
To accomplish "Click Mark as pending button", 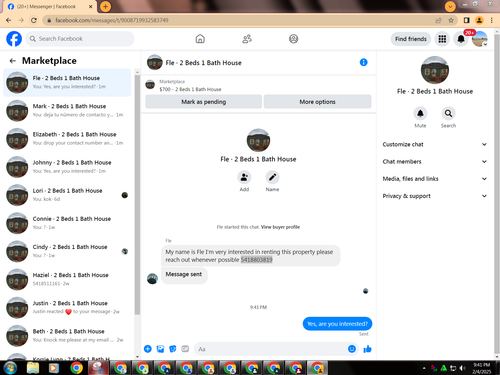I will pos(203,102).
